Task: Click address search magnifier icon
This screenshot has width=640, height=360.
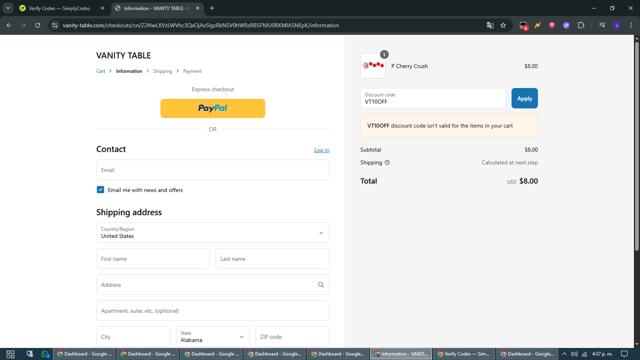Action: point(321,284)
